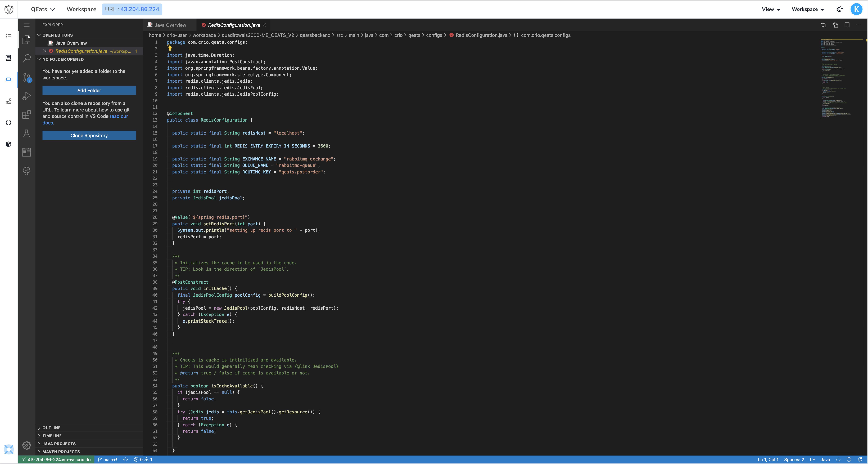This screenshot has width=868, height=464.
Task: Click the code minimap preview
Action: pyautogui.click(x=841, y=78)
